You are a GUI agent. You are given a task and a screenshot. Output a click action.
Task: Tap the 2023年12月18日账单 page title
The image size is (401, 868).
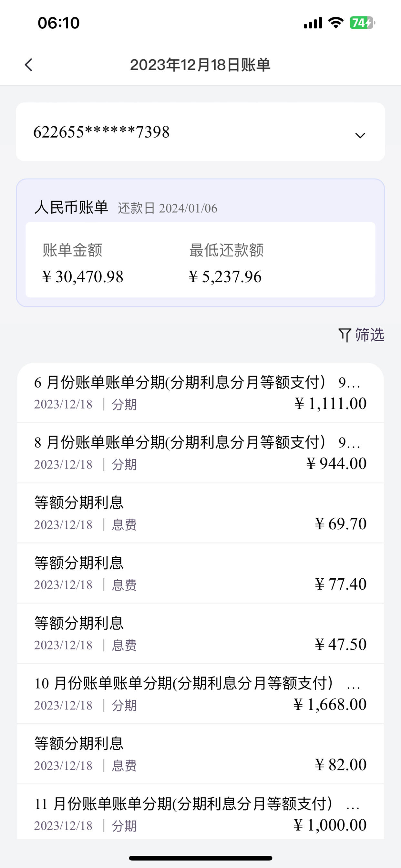tap(200, 65)
